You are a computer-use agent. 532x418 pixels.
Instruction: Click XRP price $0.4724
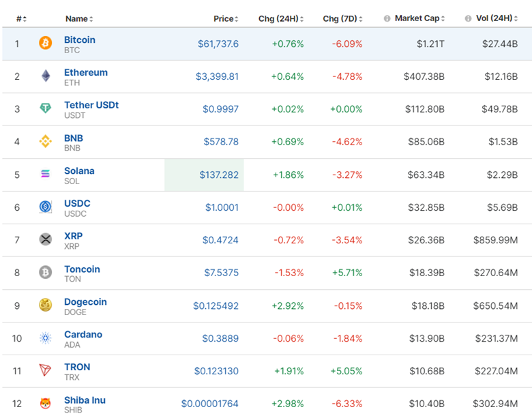(220, 240)
